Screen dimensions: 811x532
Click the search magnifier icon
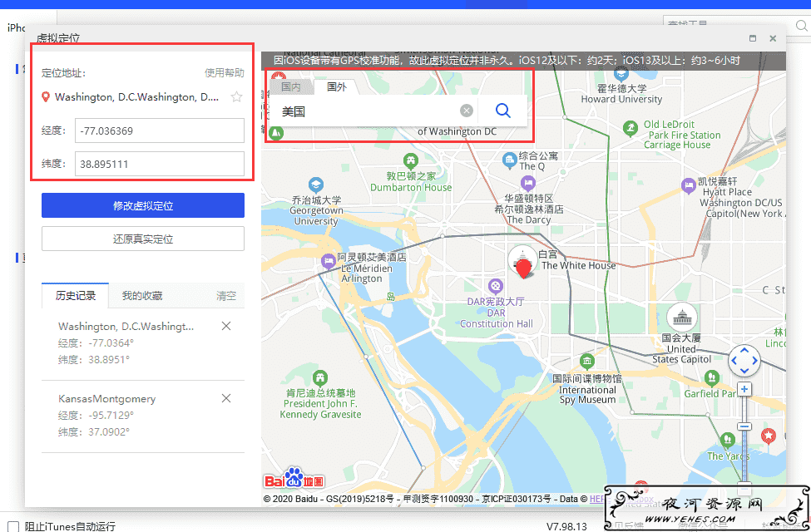pyautogui.click(x=502, y=110)
